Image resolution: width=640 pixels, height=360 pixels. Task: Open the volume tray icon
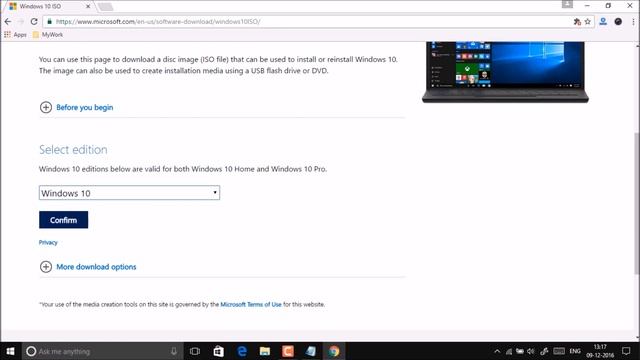click(531, 351)
